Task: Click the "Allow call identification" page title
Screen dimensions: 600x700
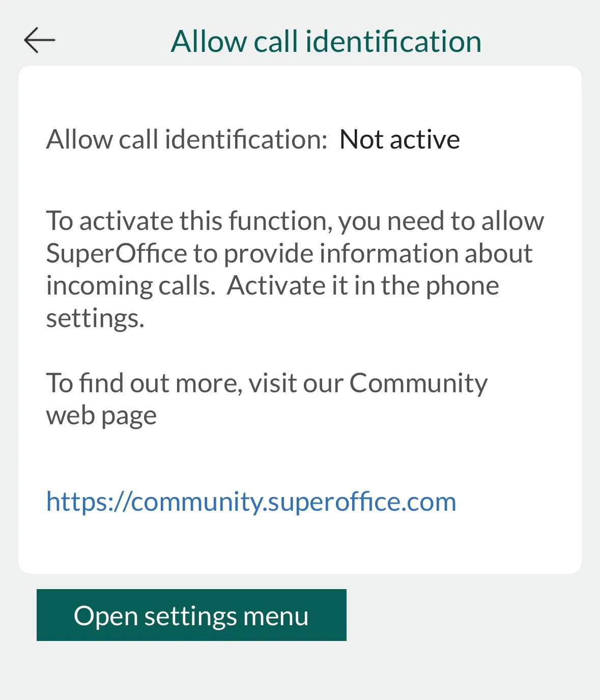Action: [x=326, y=41]
